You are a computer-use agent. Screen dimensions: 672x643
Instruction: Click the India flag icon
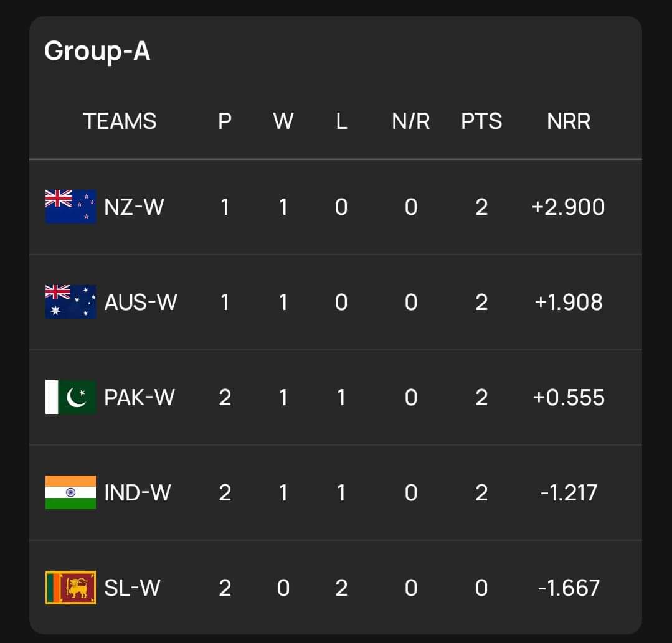tap(70, 492)
